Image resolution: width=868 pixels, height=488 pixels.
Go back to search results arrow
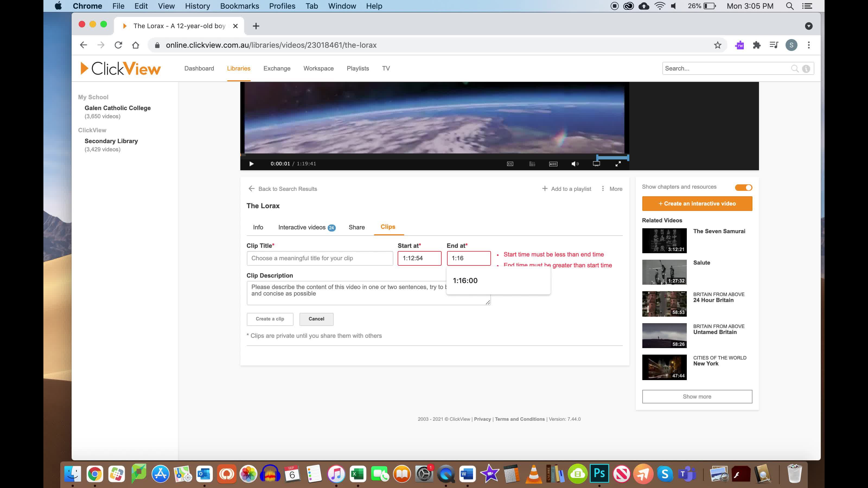251,189
